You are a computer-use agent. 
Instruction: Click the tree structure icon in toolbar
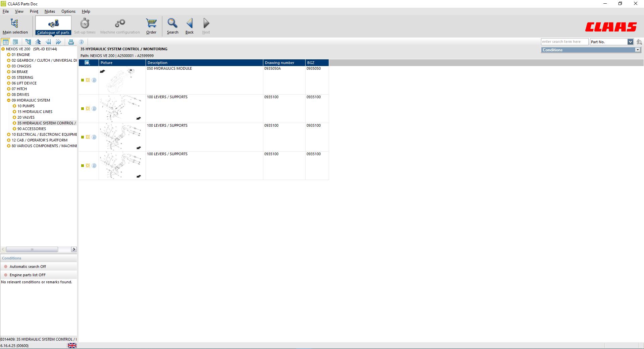[x=28, y=42]
